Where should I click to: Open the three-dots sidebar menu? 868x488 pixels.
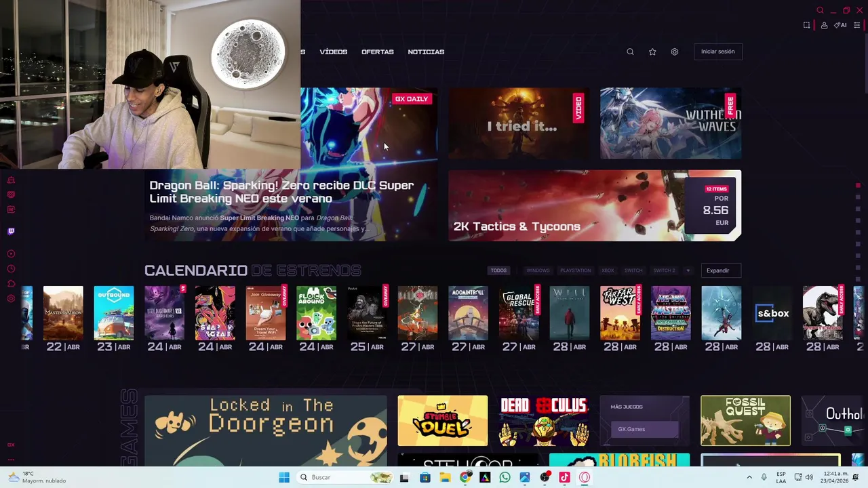(x=11, y=459)
